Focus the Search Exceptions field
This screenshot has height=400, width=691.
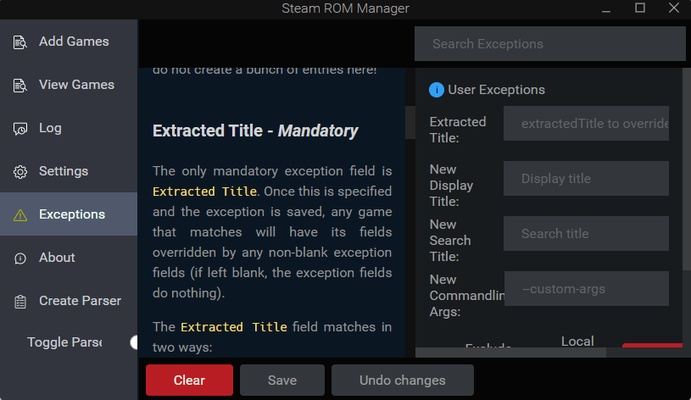pos(550,44)
